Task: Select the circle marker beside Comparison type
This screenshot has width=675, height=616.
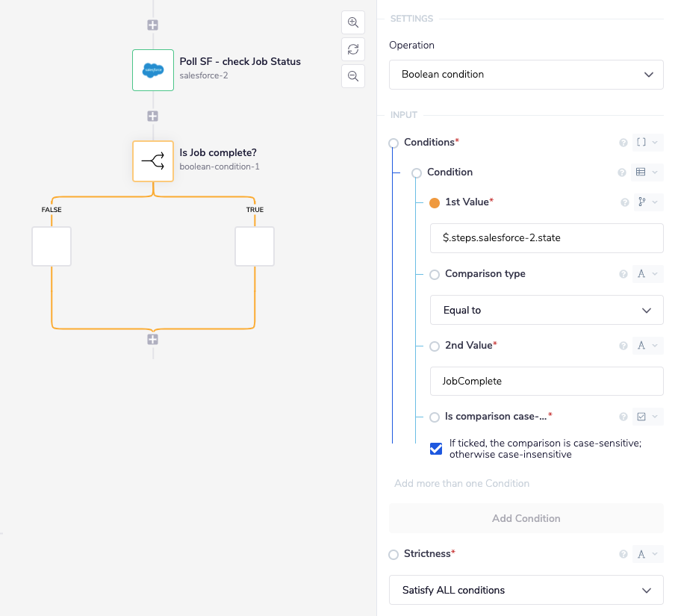Action: coord(434,274)
